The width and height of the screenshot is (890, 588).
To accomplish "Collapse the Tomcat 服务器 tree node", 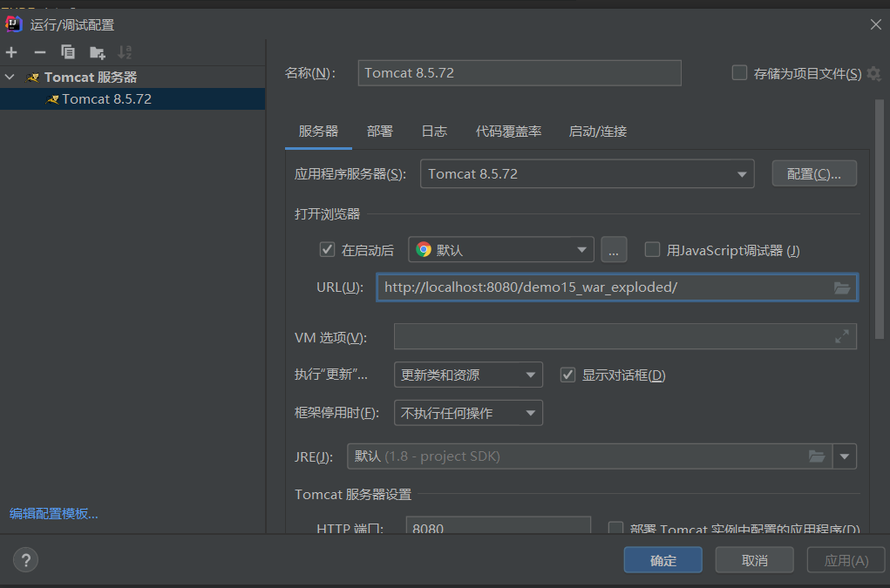I will tap(10, 77).
